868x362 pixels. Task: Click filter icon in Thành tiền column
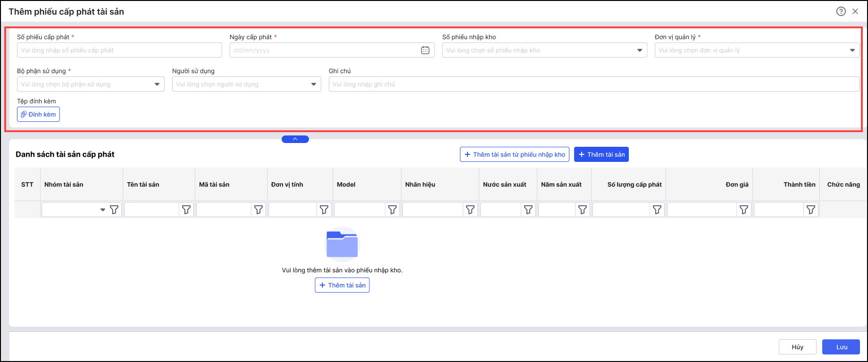(x=811, y=210)
